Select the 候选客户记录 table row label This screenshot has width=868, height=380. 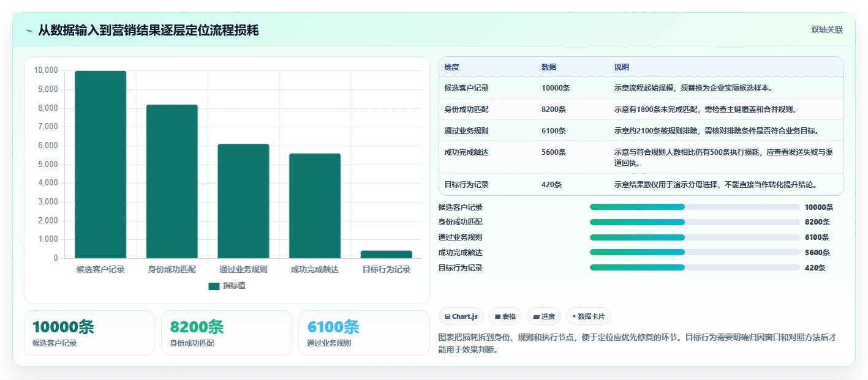pos(467,88)
